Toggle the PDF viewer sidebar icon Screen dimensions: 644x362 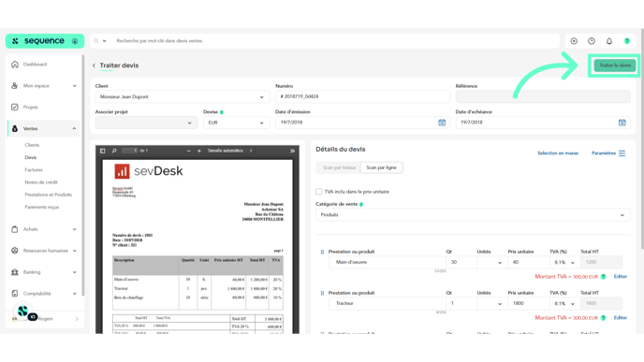pos(103,151)
